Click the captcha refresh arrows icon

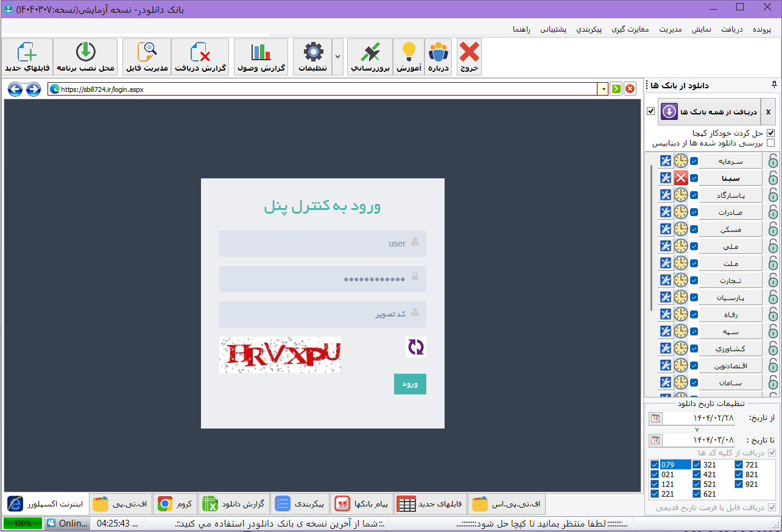(x=416, y=347)
